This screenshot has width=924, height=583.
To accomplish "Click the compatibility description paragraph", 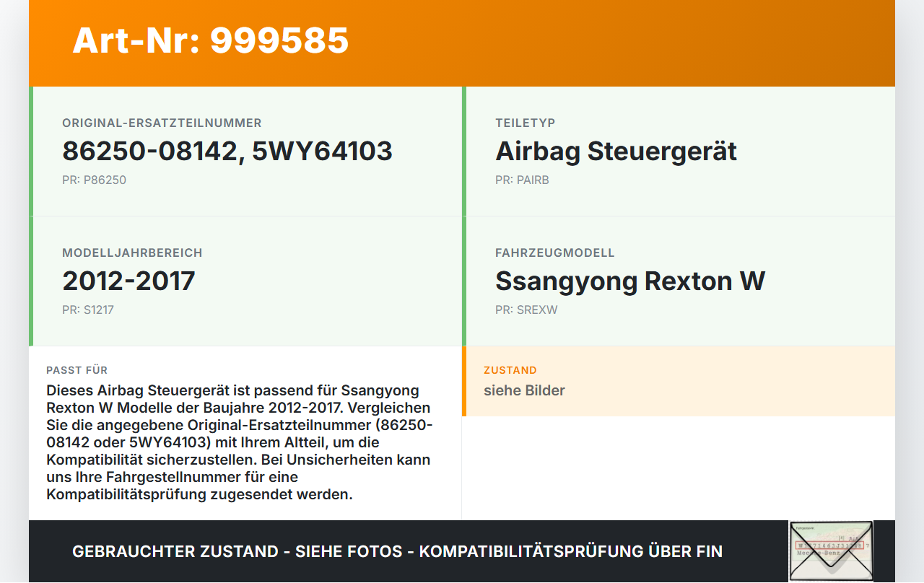I will click(240, 442).
